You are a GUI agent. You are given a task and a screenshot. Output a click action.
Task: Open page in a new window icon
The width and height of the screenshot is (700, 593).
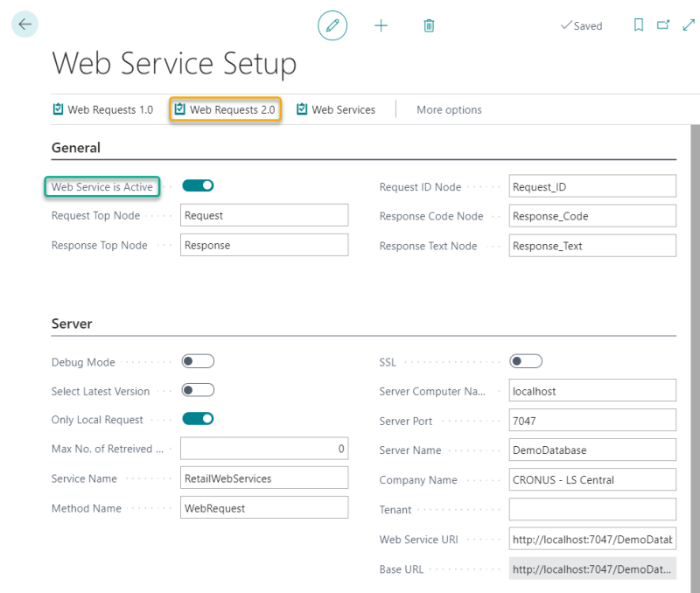[663, 25]
